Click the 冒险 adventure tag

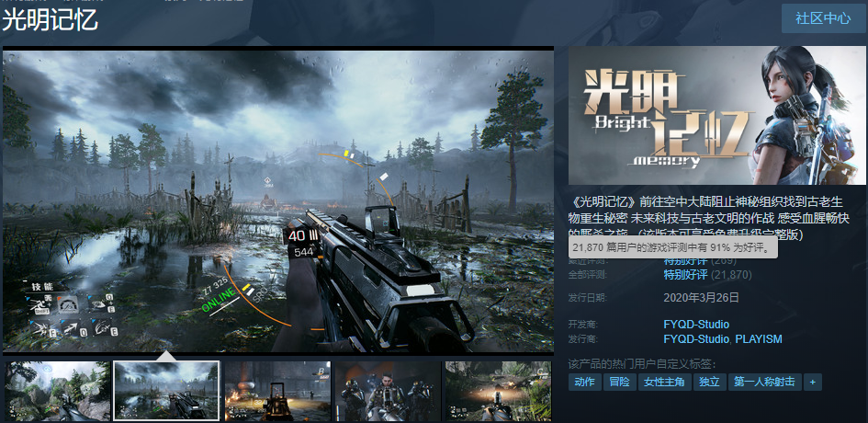619,382
